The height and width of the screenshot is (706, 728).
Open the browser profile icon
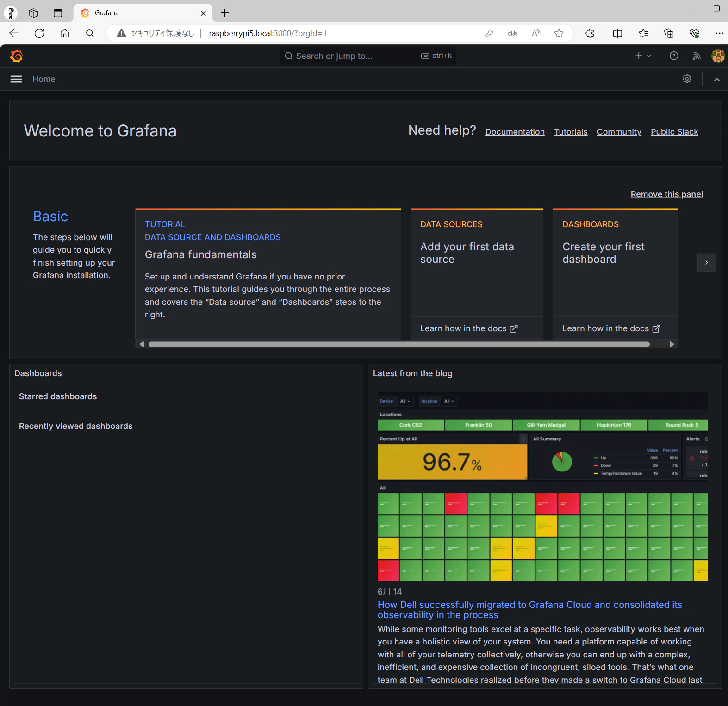(x=11, y=13)
